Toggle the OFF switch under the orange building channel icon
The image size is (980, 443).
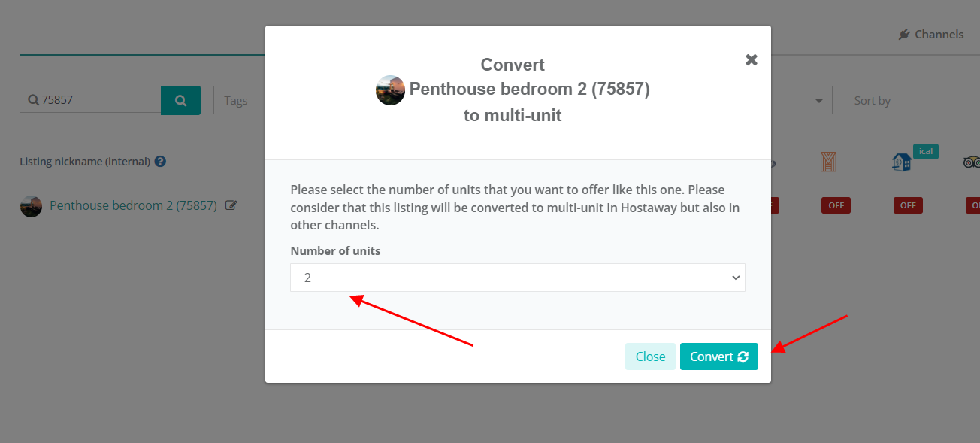pos(836,205)
